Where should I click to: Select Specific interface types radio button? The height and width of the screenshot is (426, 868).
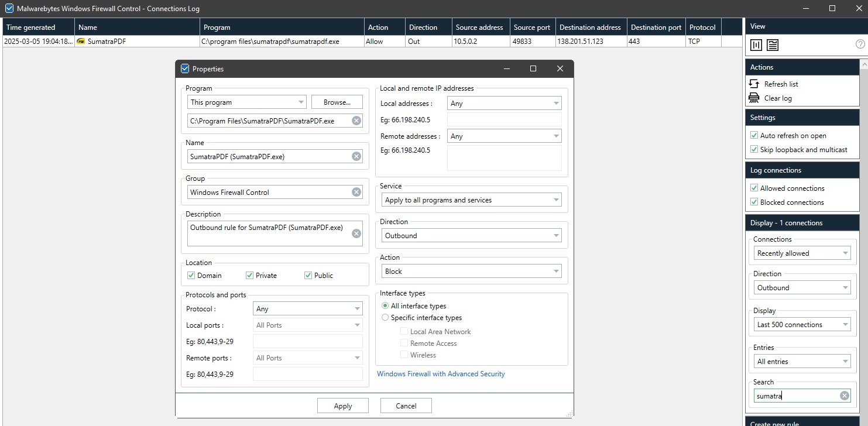(x=385, y=317)
